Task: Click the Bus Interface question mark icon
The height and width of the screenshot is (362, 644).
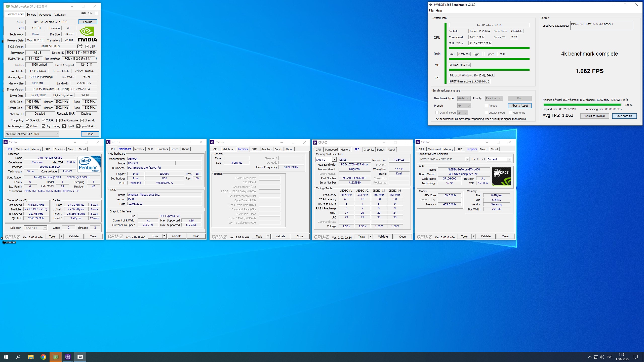Action: (x=96, y=59)
